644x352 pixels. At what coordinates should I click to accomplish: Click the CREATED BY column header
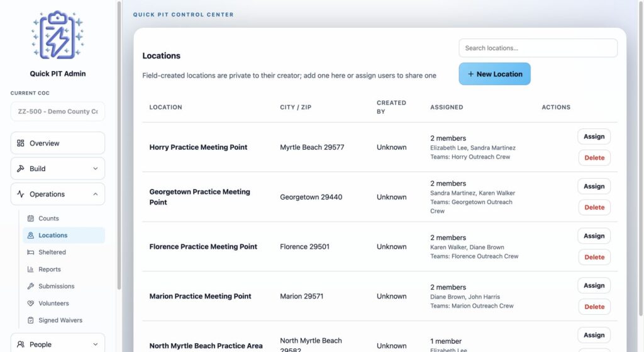point(391,107)
